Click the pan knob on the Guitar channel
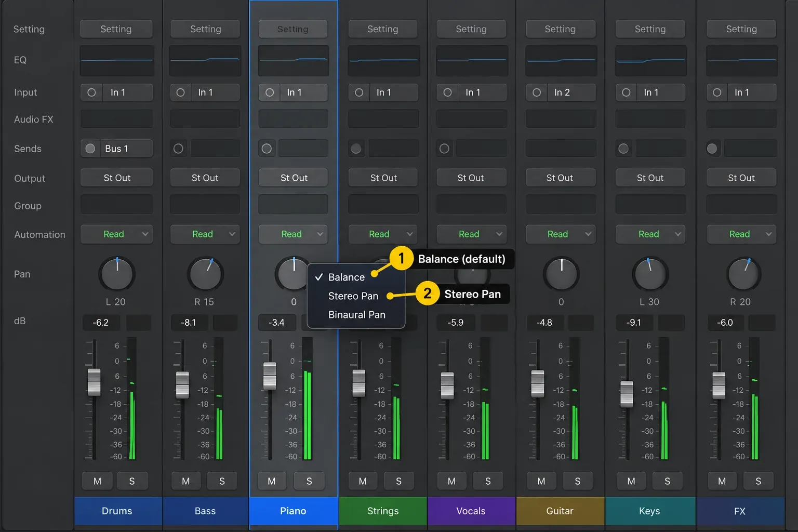Screen dimensions: 798x532 [562, 274]
